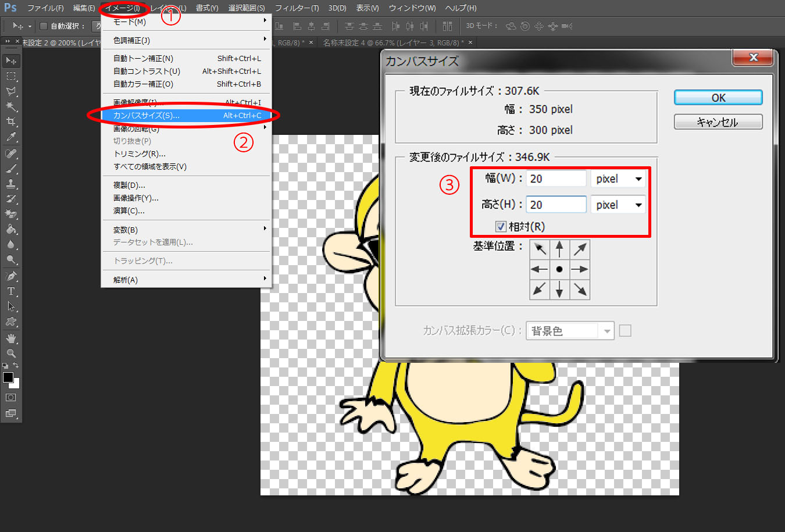
Task: Expand the モード(M) submenu
Action: (186, 22)
